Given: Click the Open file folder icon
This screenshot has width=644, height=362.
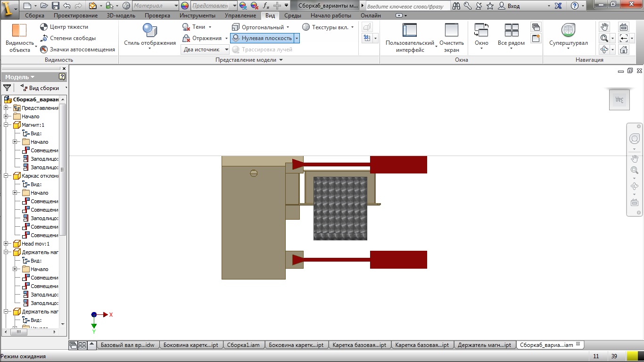Looking at the screenshot, I should tap(44, 6).
